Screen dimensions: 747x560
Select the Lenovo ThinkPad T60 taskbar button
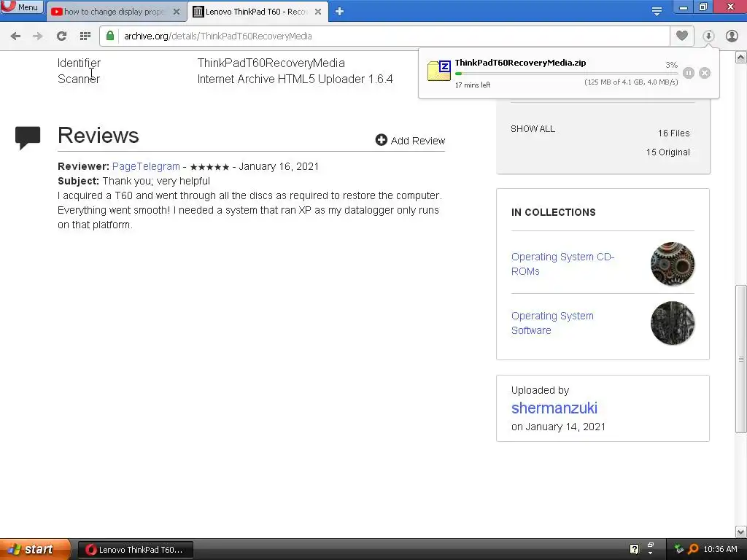(x=135, y=550)
